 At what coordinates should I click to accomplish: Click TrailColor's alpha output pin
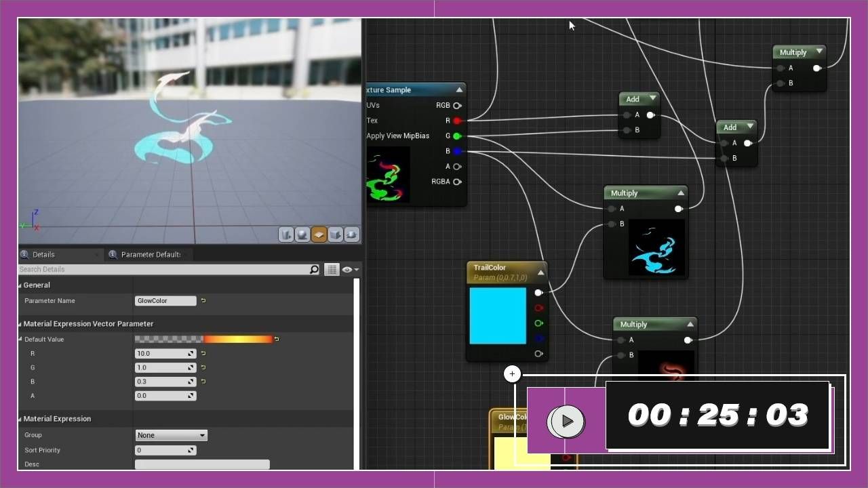[538, 354]
